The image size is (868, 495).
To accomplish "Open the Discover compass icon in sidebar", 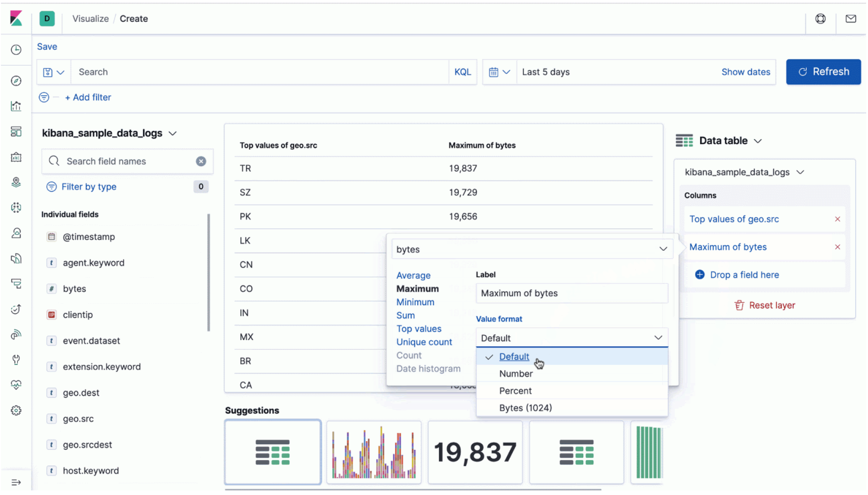I will [16, 81].
